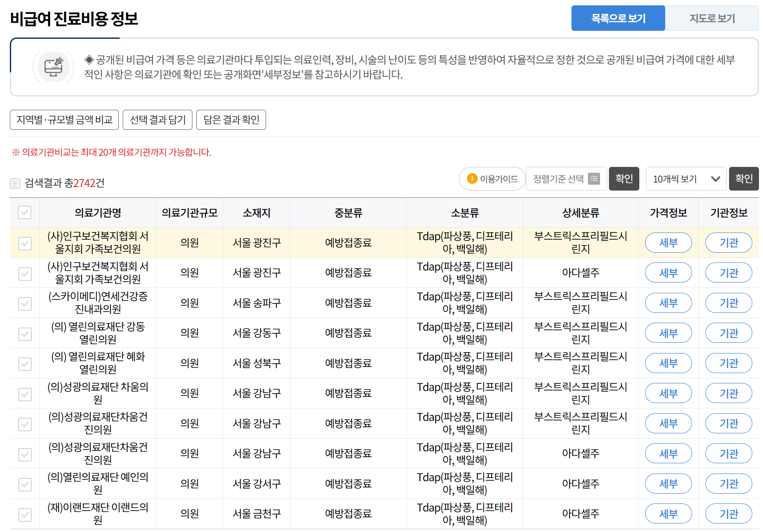
Task: Click the 의료기관규모 column header
Action: pyautogui.click(x=190, y=213)
